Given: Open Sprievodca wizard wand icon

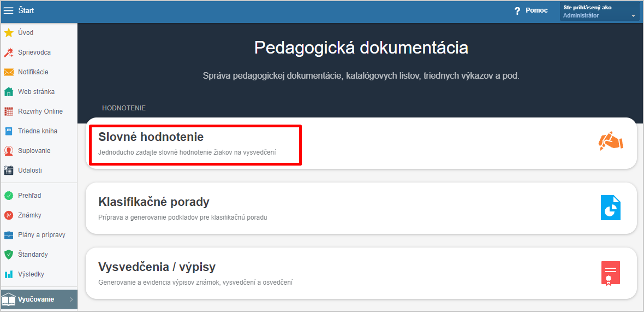Looking at the screenshot, I should point(9,52).
